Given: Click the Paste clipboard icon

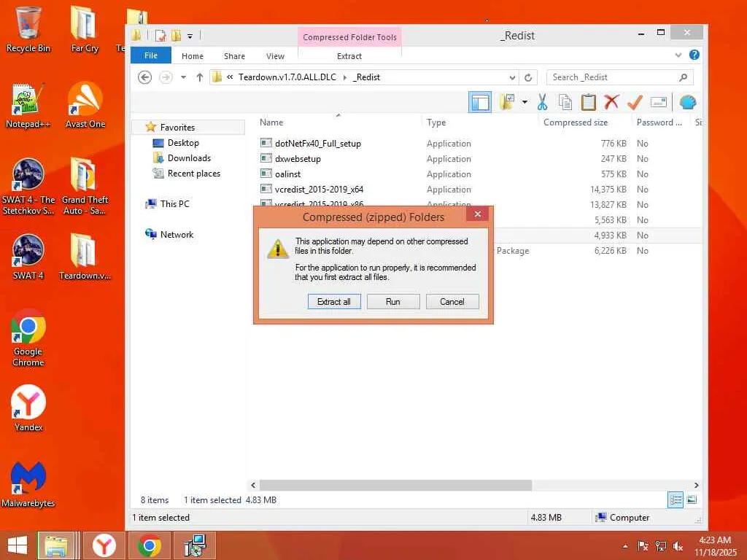Looking at the screenshot, I should [x=589, y=102].
